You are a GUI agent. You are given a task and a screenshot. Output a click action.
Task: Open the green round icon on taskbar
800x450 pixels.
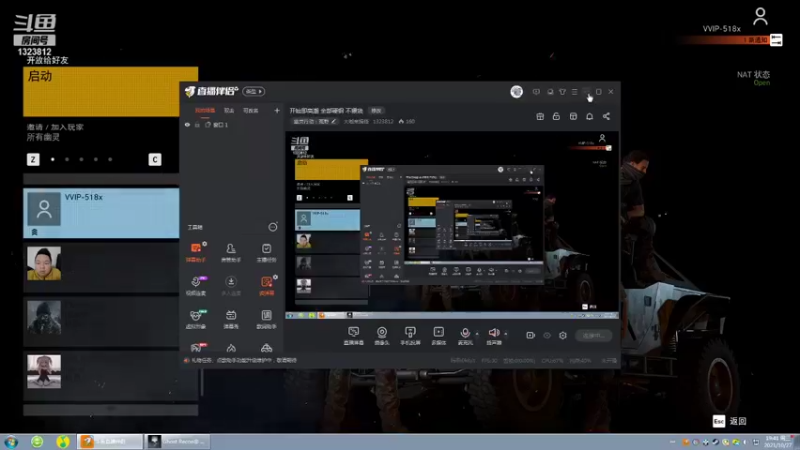[x=37, y=441]
